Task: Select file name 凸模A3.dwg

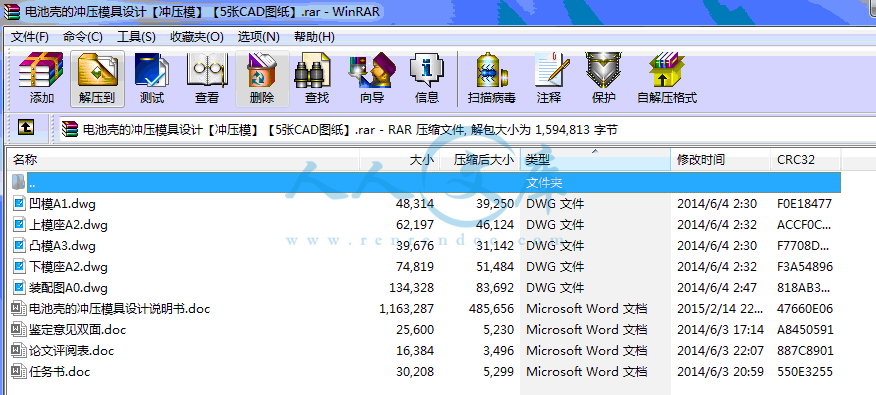Action: (63, 246)
